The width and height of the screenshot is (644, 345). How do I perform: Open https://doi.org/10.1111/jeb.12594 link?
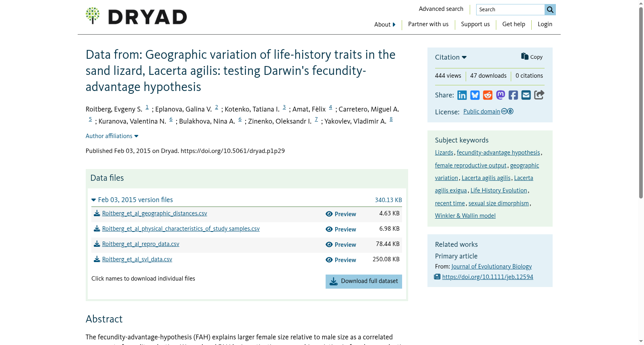pos(487,277)
